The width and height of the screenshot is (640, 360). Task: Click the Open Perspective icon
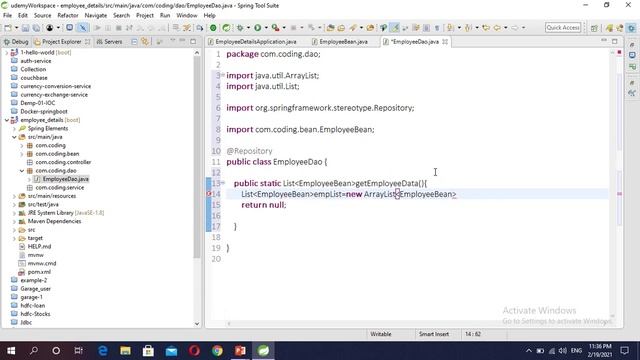click(x=594, y=28)
